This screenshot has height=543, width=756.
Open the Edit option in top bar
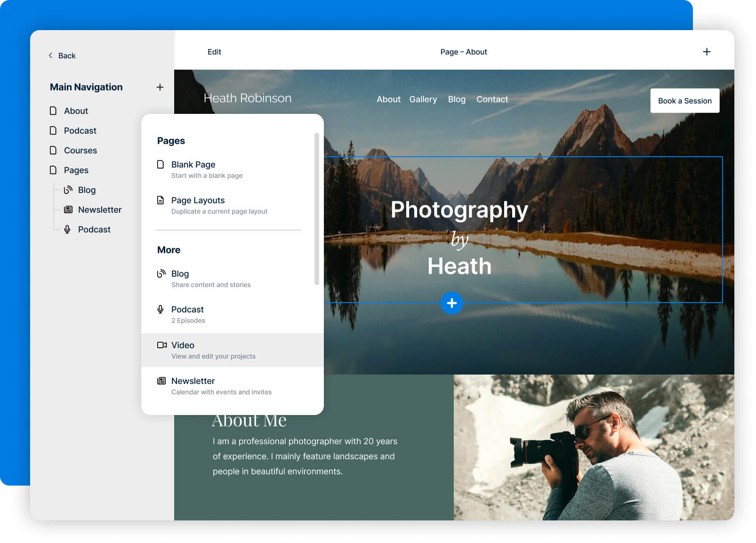[214, 52]
